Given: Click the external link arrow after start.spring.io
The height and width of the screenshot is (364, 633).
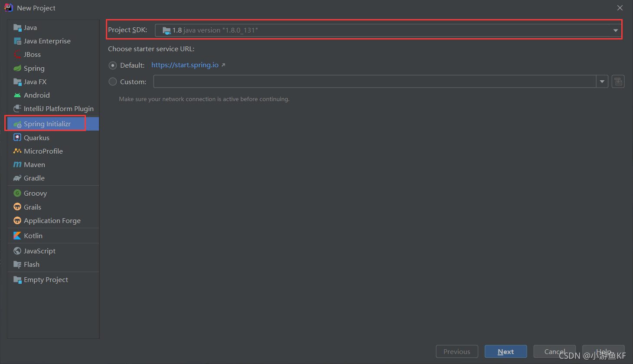Looking at the screenshot, I should (223, 65).
